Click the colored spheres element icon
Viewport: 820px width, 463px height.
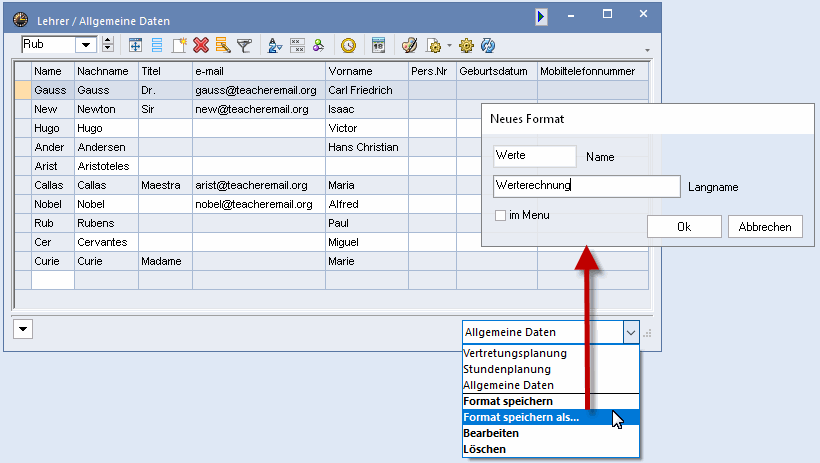coord(318,46)
